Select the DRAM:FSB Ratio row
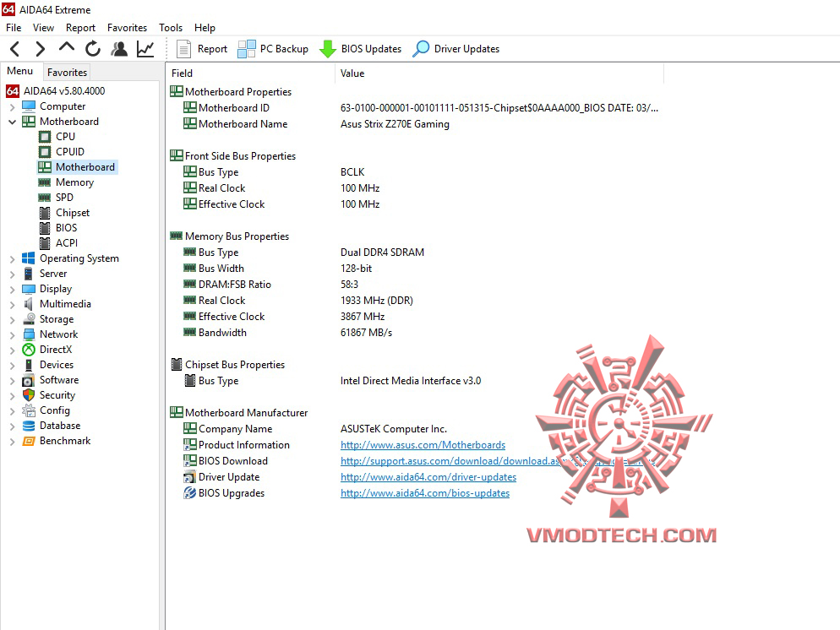The height and width of the screenshot is (630, 840). (270, 285)
